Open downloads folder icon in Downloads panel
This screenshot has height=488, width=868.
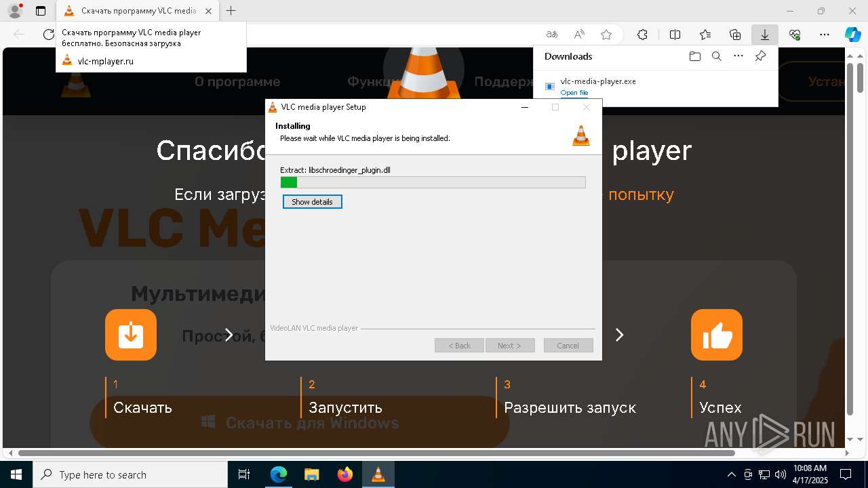(694, 56)
